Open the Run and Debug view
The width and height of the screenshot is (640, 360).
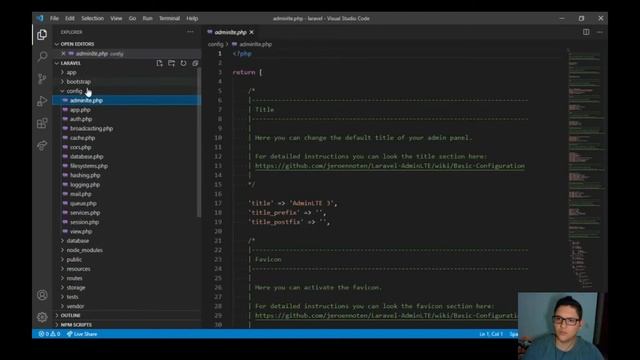click(42, 101)
